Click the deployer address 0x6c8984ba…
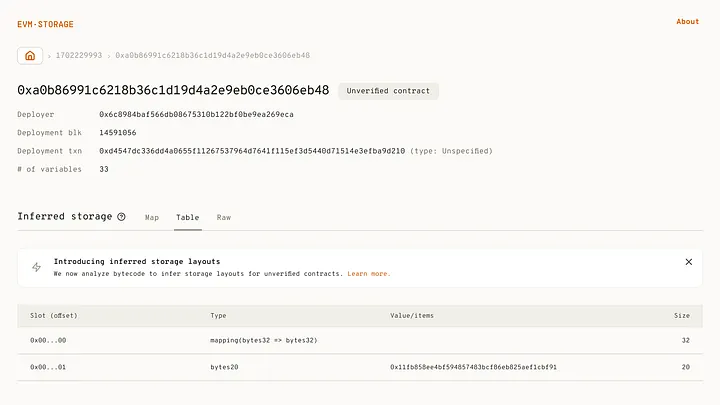This screenshot has height=405, width=720. pos(196,114)
